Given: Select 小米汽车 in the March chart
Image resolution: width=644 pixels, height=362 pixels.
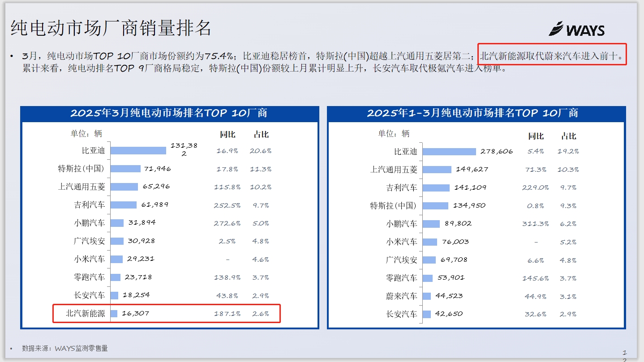Looking at the screenshot, I should [x=90, y=259].
